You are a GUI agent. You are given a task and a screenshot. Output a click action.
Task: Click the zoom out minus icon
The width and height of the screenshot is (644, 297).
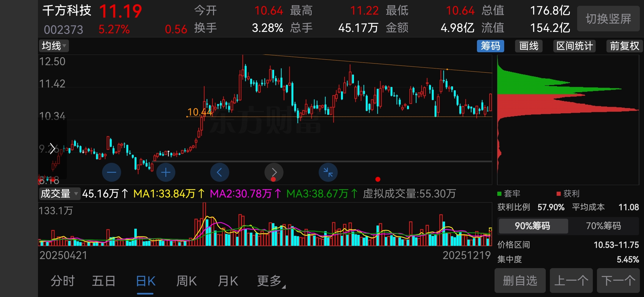tap(111, 172)
